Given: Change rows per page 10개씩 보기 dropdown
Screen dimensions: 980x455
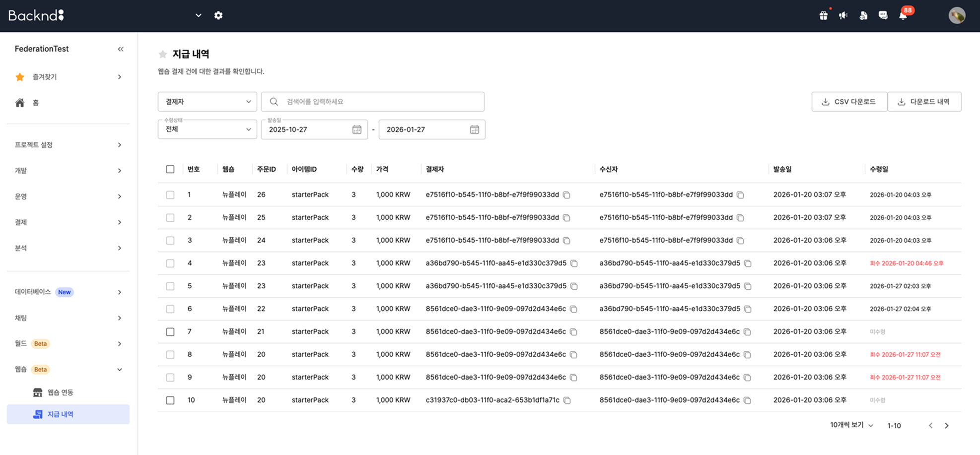Looking at the screenshot, I should (851, 425).
